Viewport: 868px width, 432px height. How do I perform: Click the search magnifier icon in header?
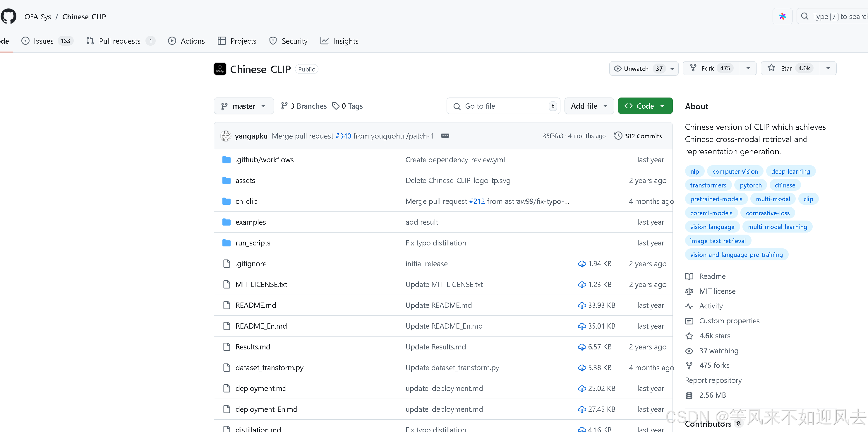click(x=805, y=16)
